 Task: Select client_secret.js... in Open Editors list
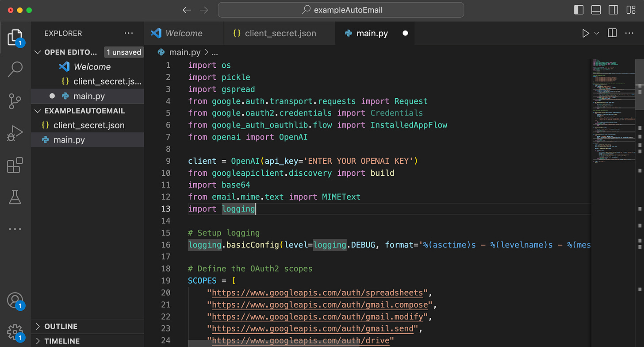pyautogui.click(x=88, y=81)
